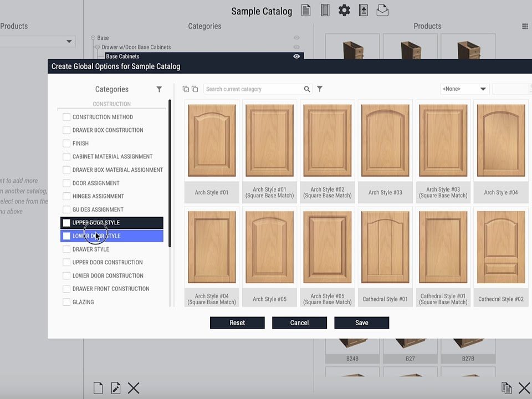532x399 pixels.
Task: Collapse the Base tree node
Action: tap(94, 38)
